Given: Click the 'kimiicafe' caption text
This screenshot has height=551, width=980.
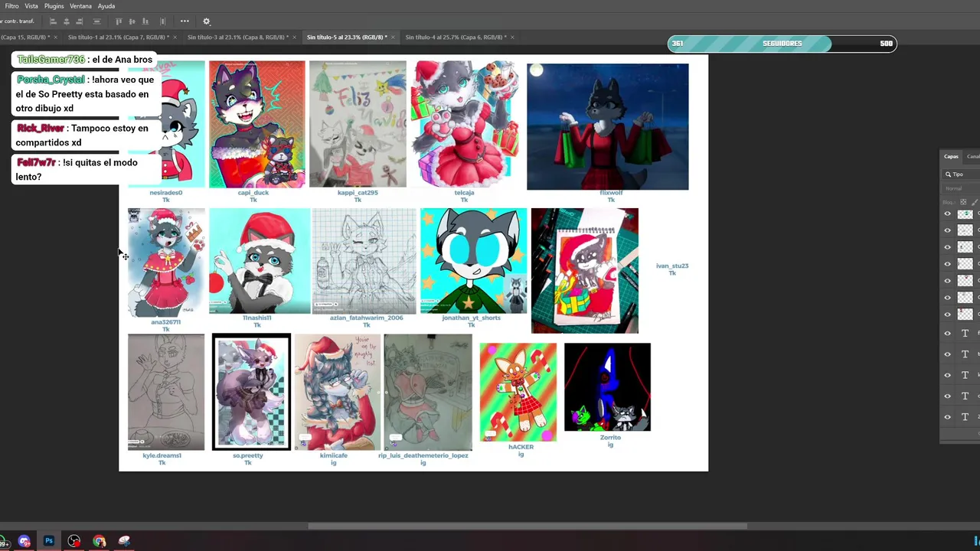Looking at the screenshot, I should pyautogui.click(x=334, y=455).
